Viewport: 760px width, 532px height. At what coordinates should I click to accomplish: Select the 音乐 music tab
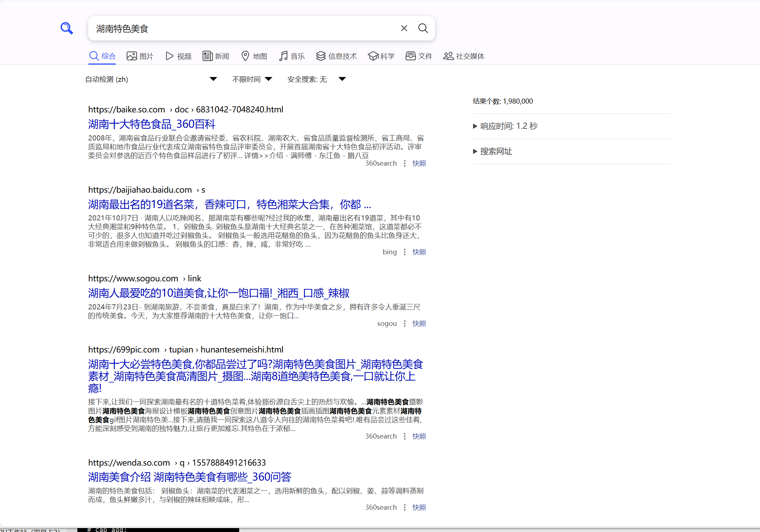tap(292, 56)
